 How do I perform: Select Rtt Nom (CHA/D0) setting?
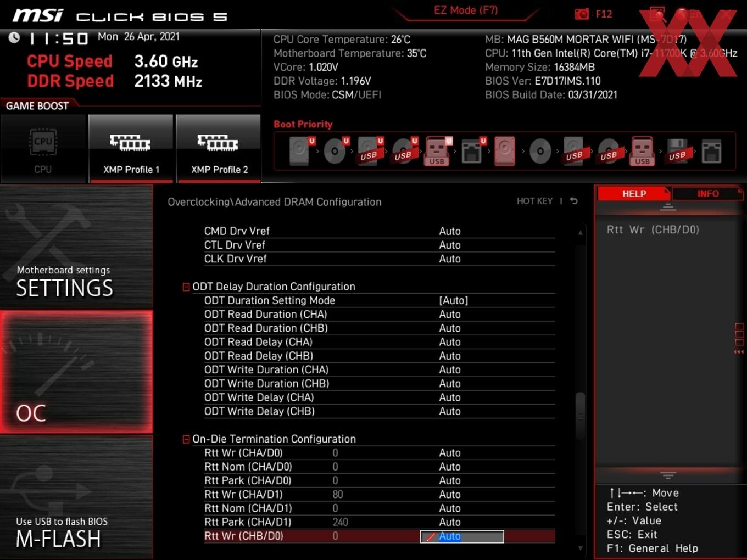coord(379,467)
